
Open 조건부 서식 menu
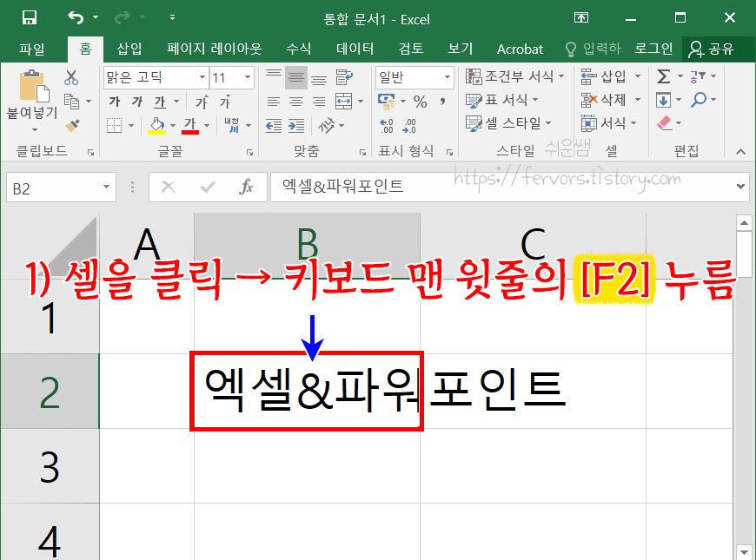[514, 76]
